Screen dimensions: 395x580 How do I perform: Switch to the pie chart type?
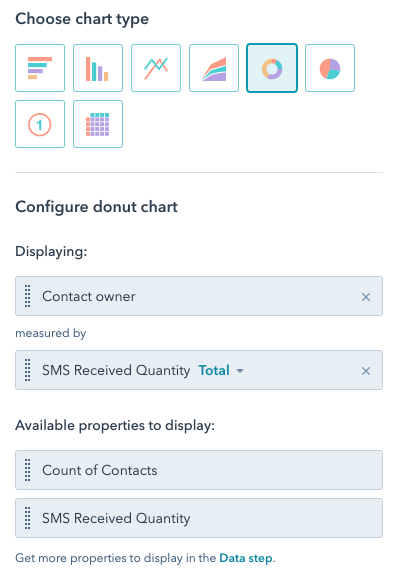(330, 68)
